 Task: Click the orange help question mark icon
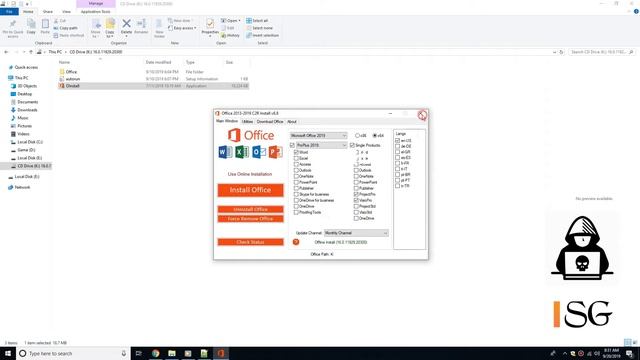click(x=296, y=242)
